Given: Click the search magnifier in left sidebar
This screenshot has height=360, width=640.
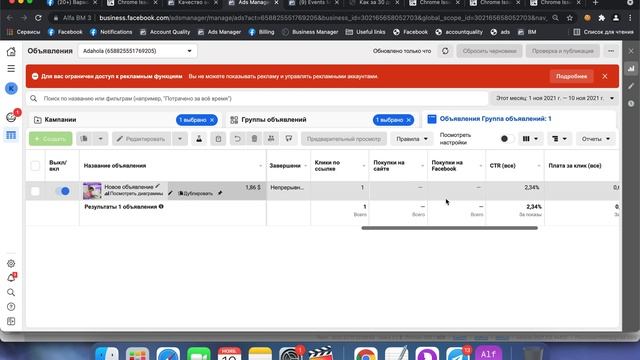Looking at the screenshot, I should click(11, 292).
